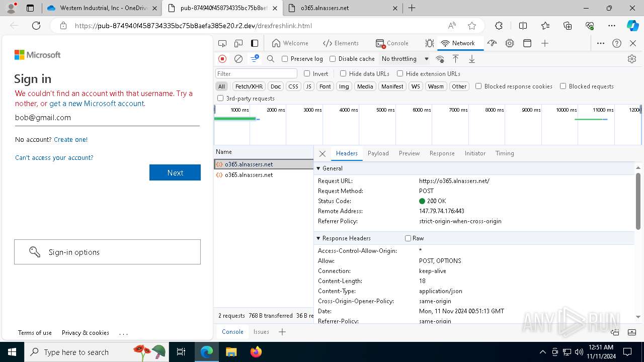Click the Inspect element picker icon
Image resolution: width=644 pixels, height=362 pixels.
point(222,43)
